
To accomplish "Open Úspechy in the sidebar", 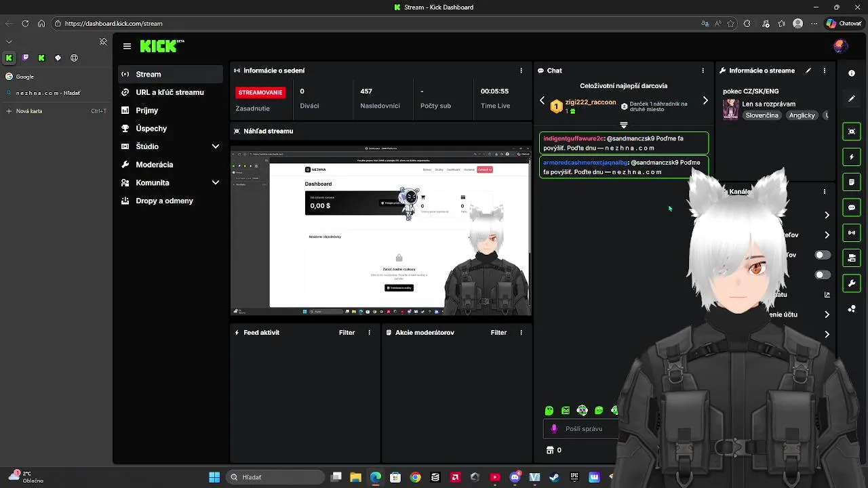I will click(x=170, y=129).
